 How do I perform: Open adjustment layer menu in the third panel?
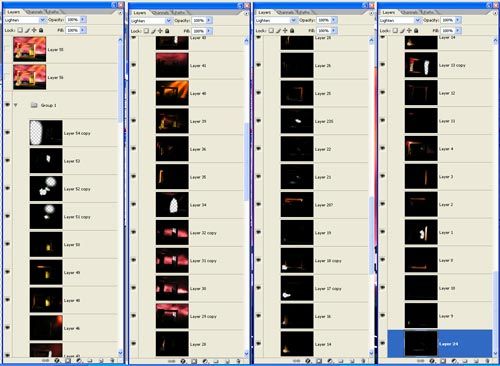[330, 361]
